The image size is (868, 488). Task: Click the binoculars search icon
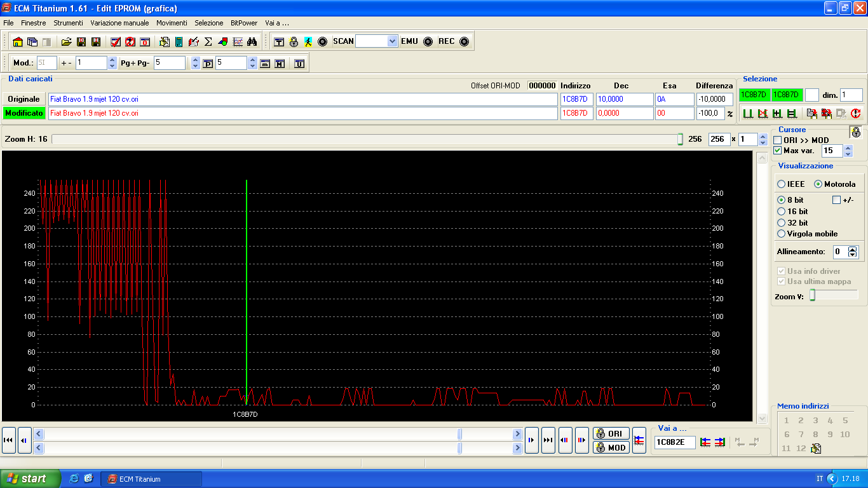(252, 42)
